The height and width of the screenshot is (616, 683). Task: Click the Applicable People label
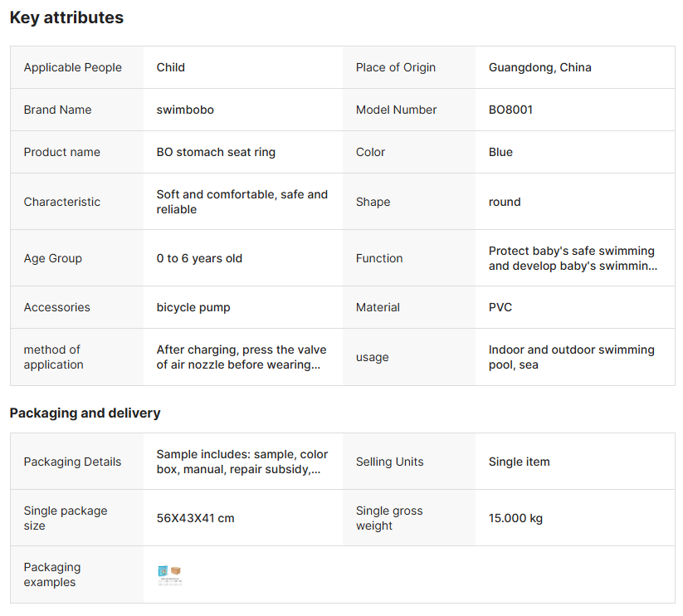tap(72, 67)
